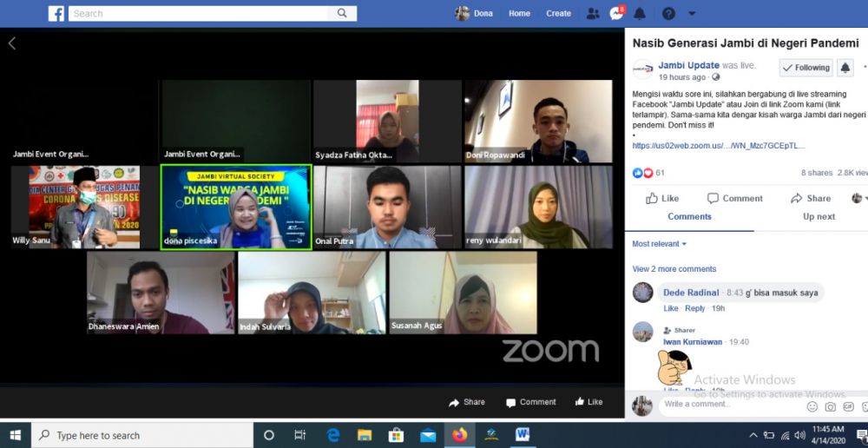Click the 8:43 timestamp in comment
This screenshot has width=868, height=448.
734,293
